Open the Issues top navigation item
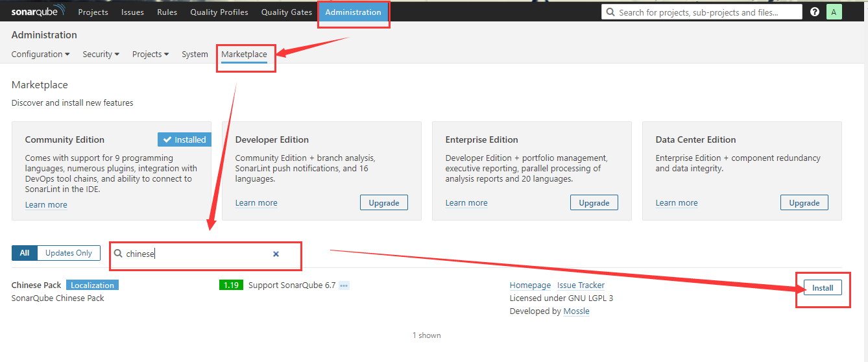Image resolution: width=868 pixels, height=362 pixels. 132,12
